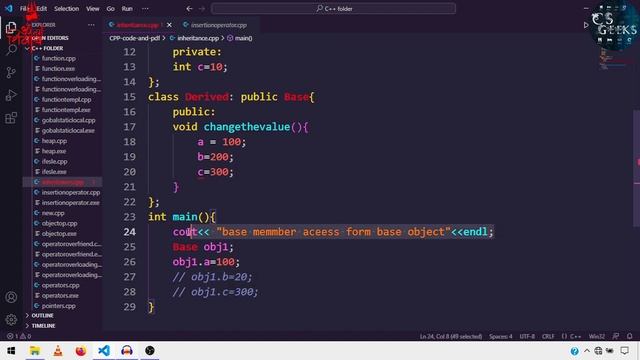Open Run and Debug view
Viewport: 640px width, 360px height.
[11, 95]
